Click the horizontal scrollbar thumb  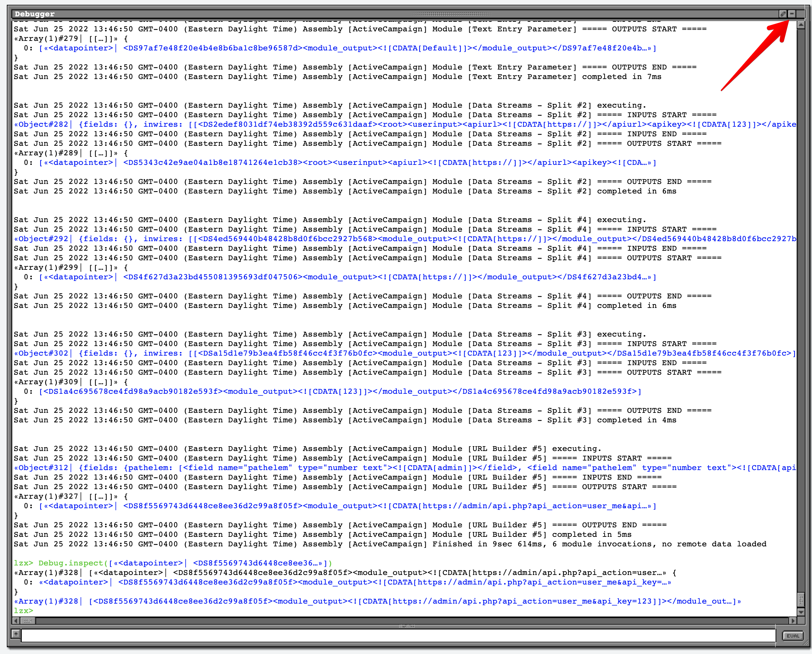click(27, 621)
